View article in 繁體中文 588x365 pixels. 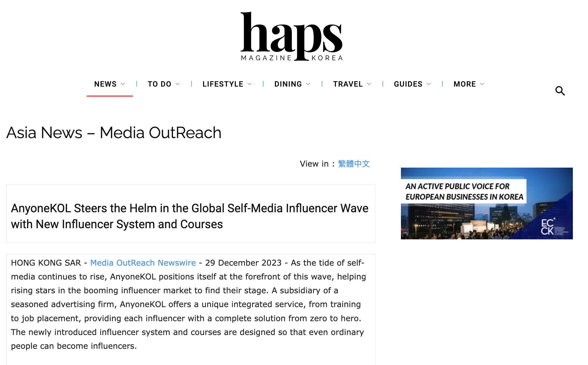(x=354, y=164)
